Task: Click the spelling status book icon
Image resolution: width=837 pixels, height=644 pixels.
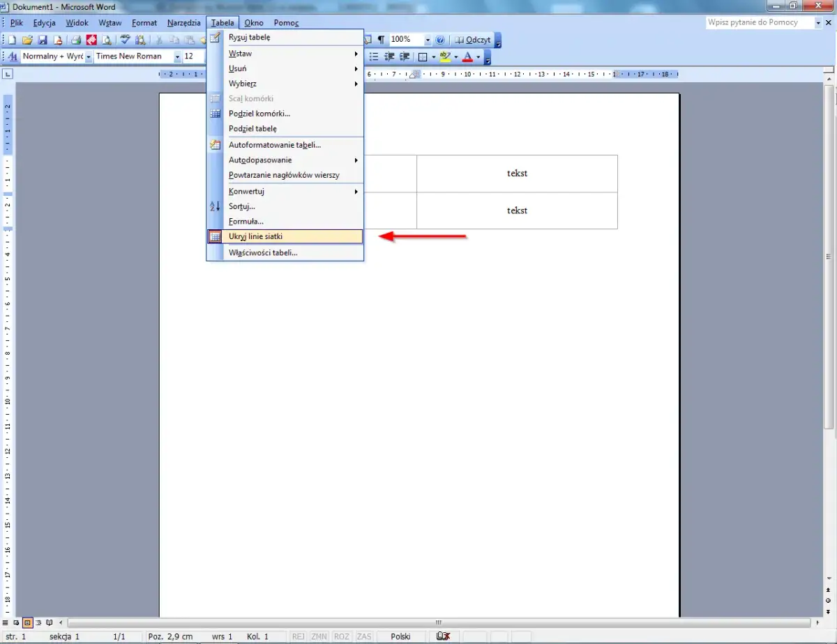Action: point(442,636)
